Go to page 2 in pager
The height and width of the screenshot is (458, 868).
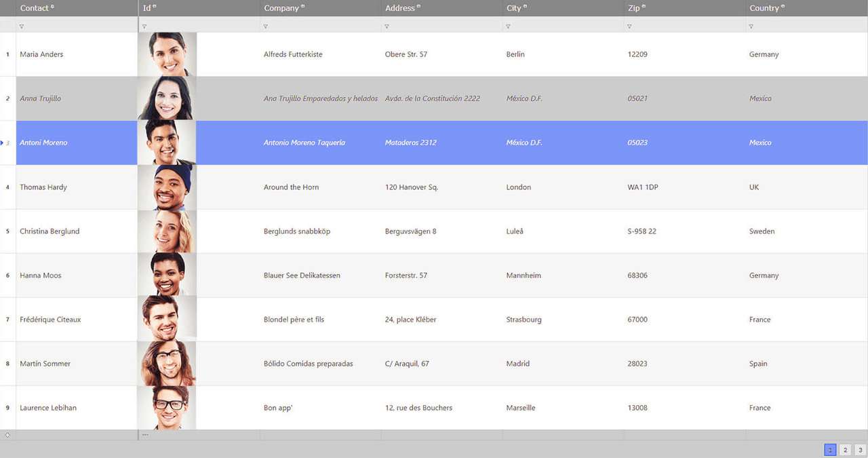(845, 450)
